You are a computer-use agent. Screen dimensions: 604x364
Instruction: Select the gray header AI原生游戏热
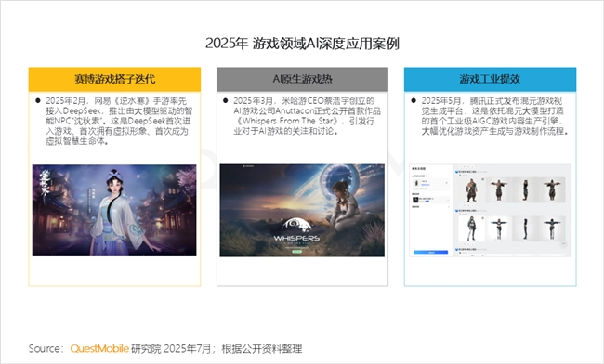(302, 79)
